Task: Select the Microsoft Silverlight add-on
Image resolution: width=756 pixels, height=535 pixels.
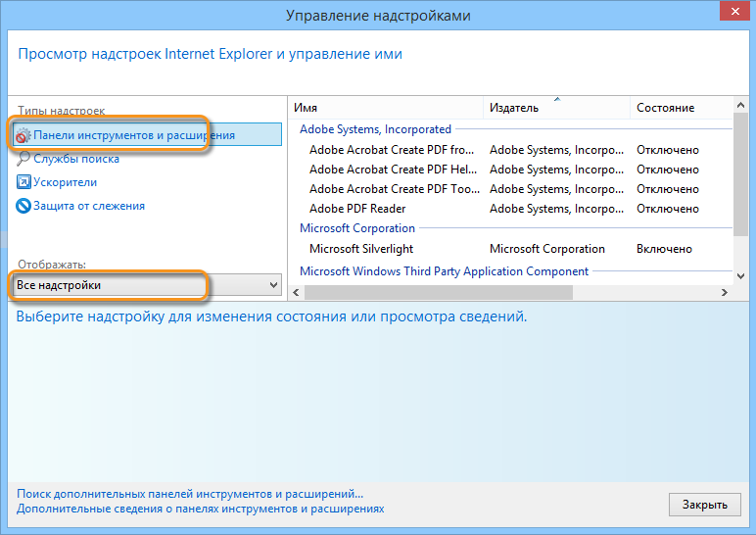Action: 511,249
